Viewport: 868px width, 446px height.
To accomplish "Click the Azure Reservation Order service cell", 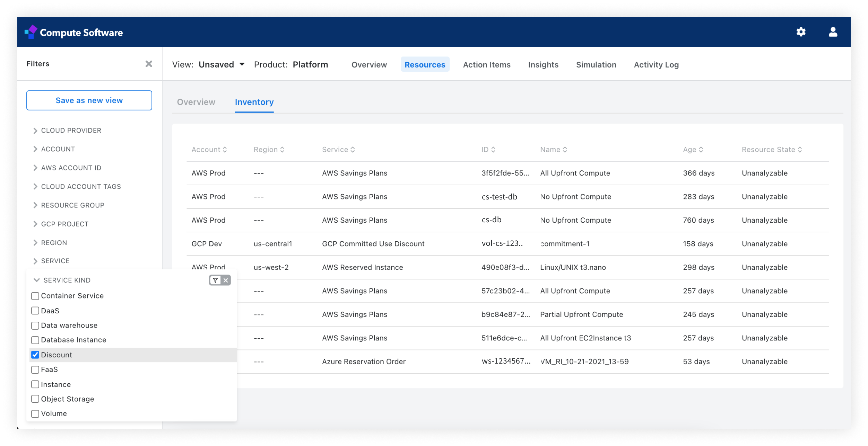I will 364,362.
